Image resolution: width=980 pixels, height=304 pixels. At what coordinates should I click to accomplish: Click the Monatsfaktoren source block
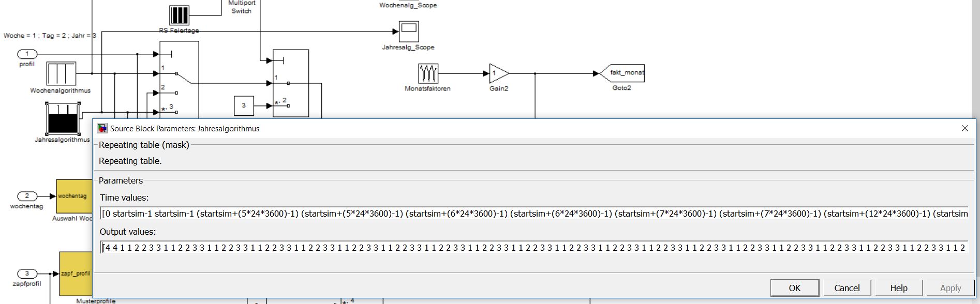(428, 73)
